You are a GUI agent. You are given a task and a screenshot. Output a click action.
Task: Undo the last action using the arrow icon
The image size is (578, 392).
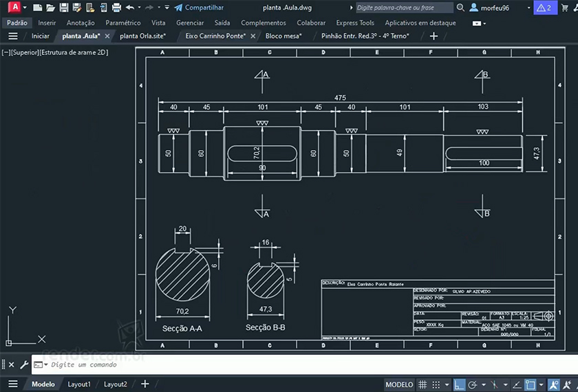click(x=130, y=8)
